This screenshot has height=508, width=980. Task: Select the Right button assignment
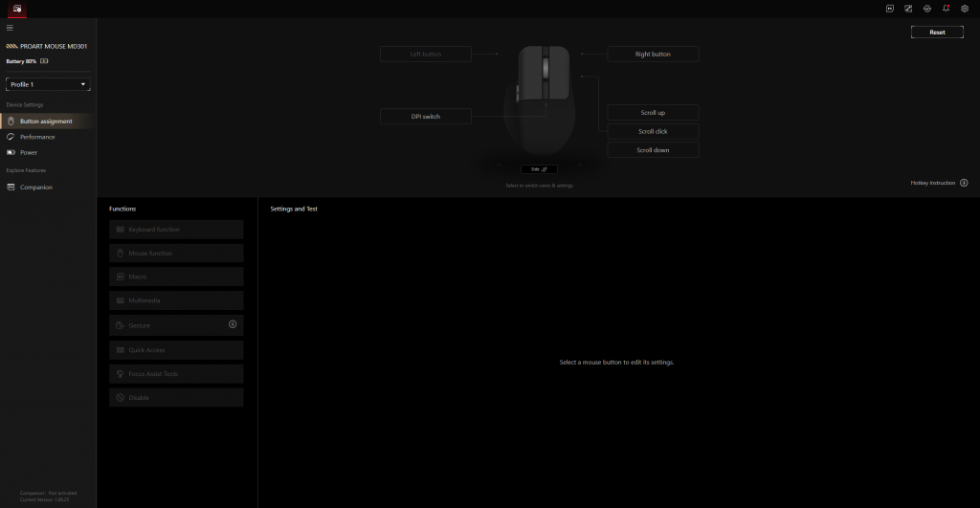point(653,54)
